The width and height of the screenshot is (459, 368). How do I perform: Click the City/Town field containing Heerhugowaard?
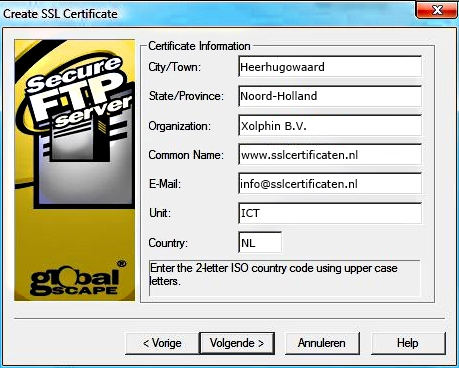point(330,67)
